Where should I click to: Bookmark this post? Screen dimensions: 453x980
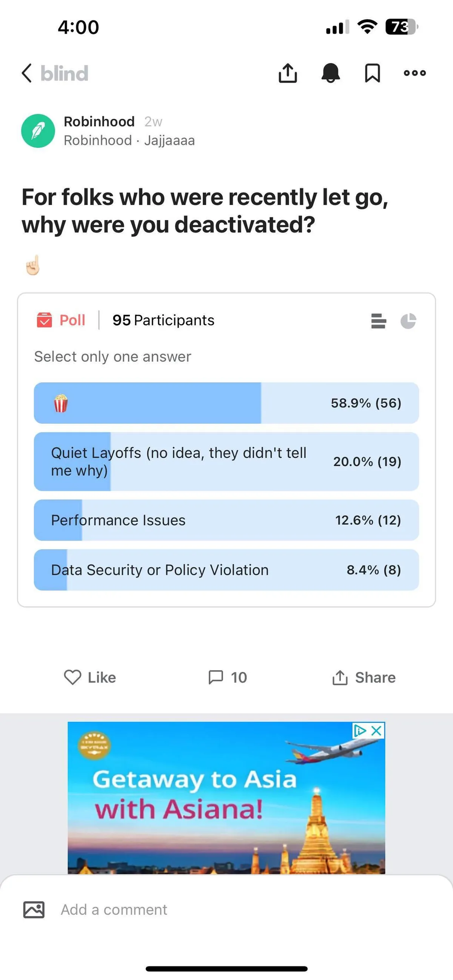(372, 73)
